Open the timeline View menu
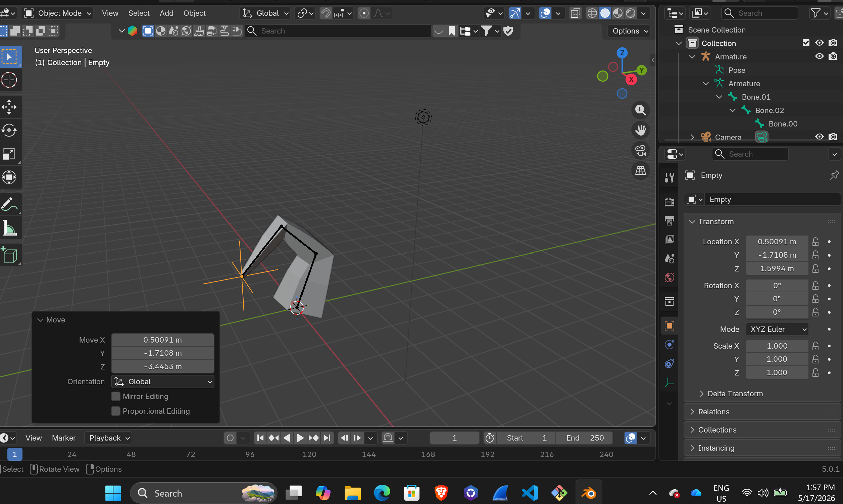This screenshot has height=504, width=843. tap(34, 438)
